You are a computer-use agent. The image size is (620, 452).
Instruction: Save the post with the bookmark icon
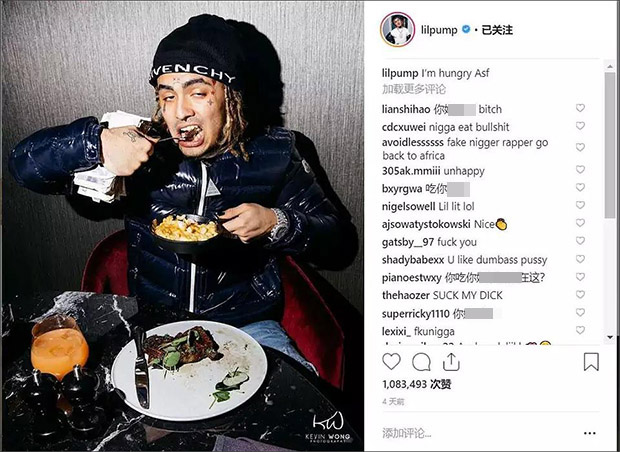(x=591, y=361)
